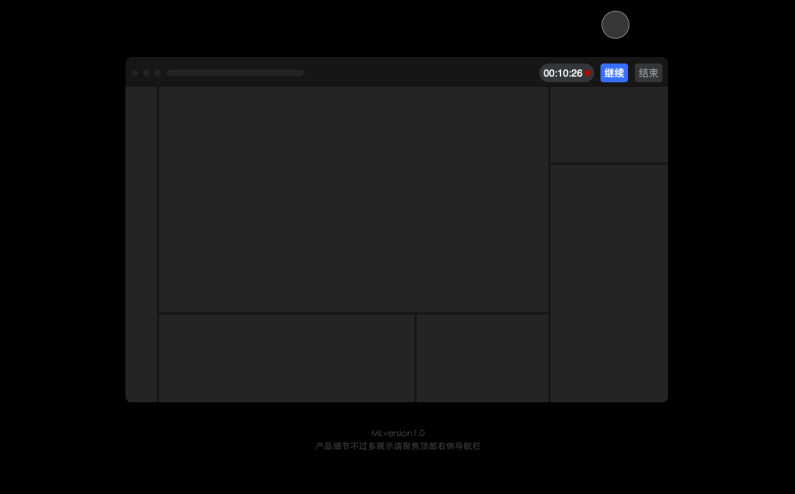Select the bottom-middle small panel

click(x=482, y=358)
